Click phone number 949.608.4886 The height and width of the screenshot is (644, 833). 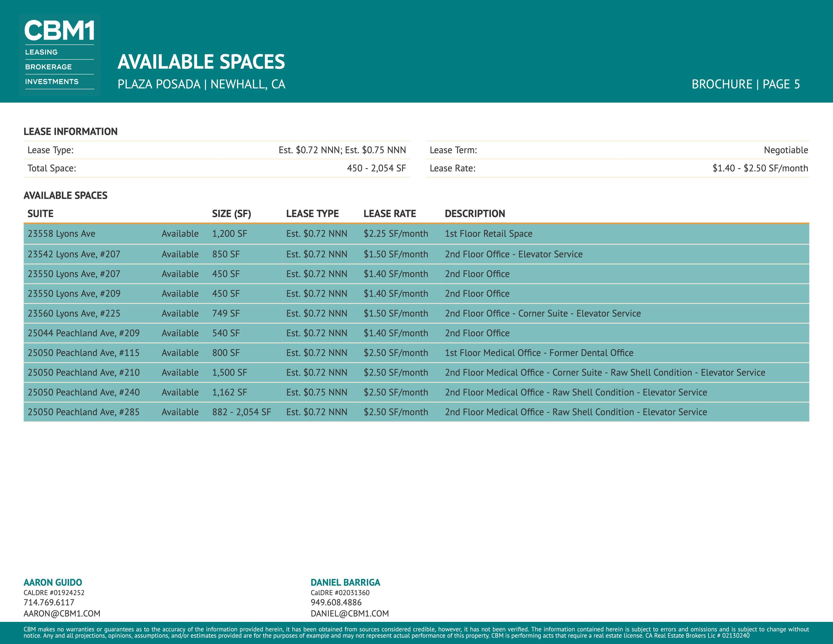click(336, 602)
